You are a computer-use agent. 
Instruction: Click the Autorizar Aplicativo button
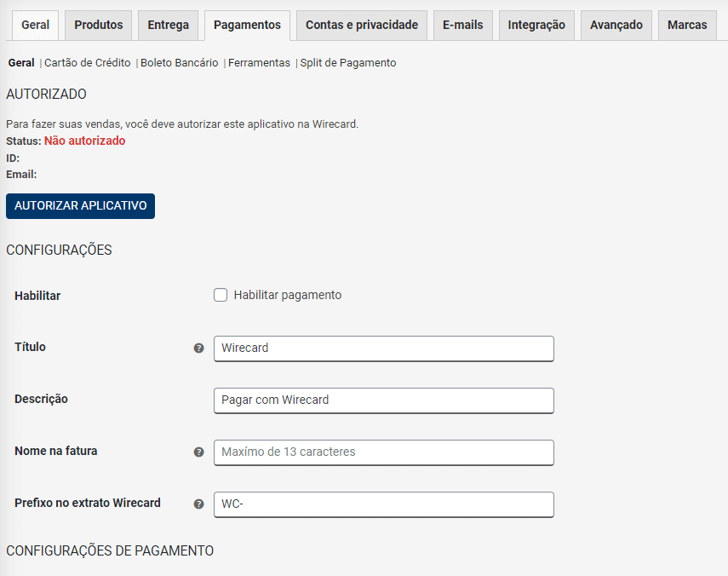80,206
